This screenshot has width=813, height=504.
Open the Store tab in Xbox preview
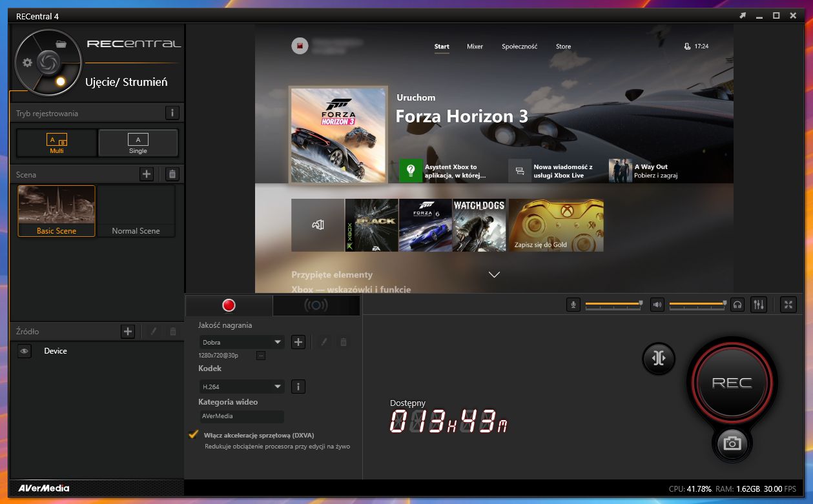tap(564, 46)
